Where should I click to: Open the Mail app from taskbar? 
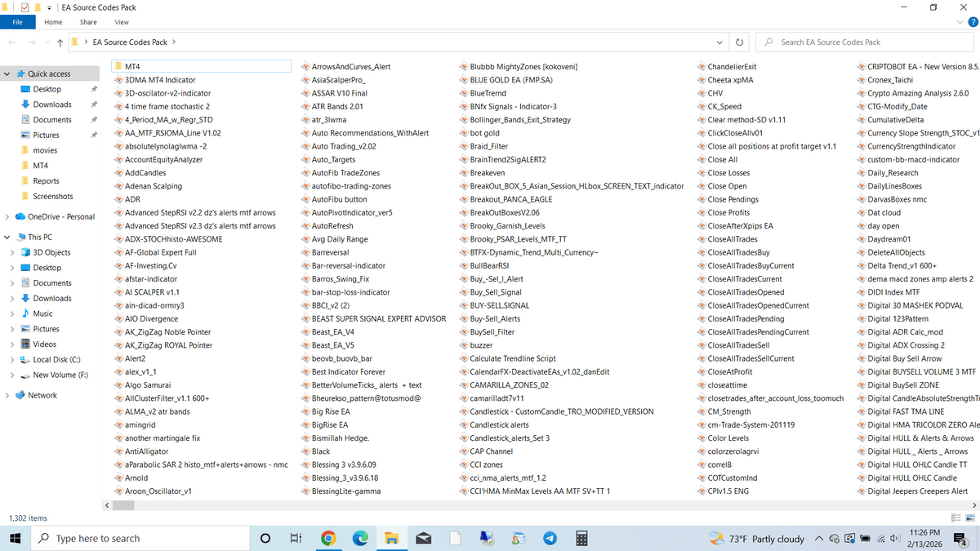tap(423, 539)
